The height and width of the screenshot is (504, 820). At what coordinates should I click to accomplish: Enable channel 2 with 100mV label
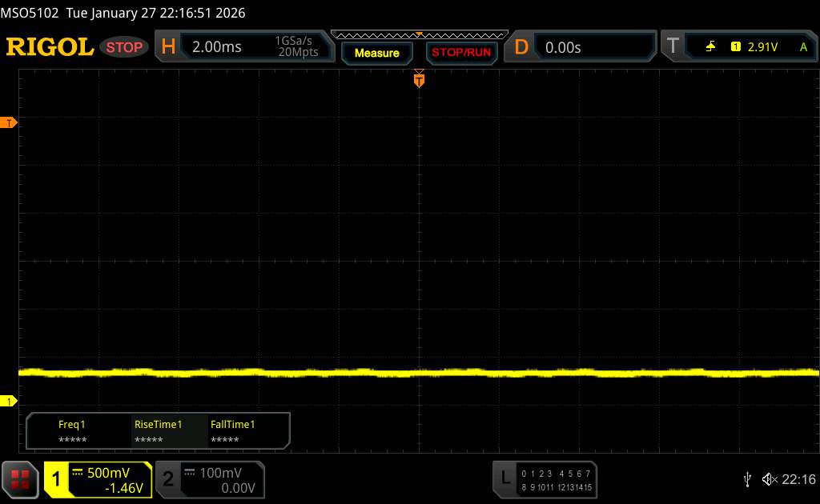[208, 479]
